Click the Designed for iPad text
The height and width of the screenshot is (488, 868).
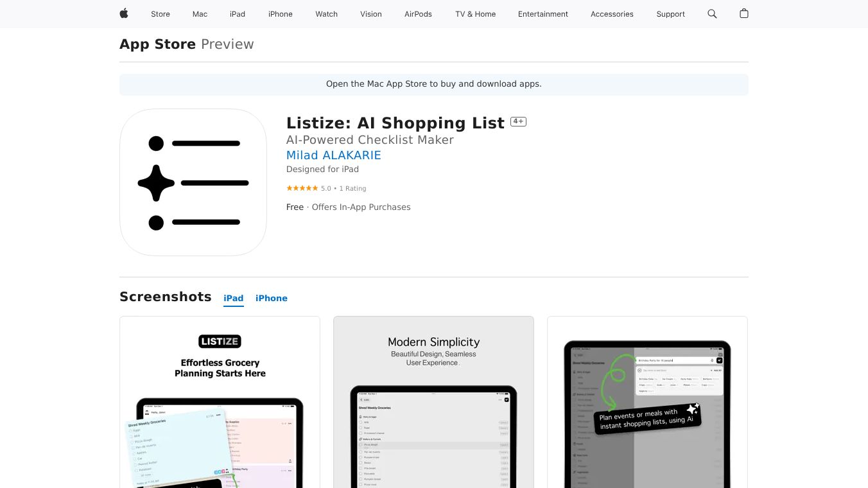322,170
